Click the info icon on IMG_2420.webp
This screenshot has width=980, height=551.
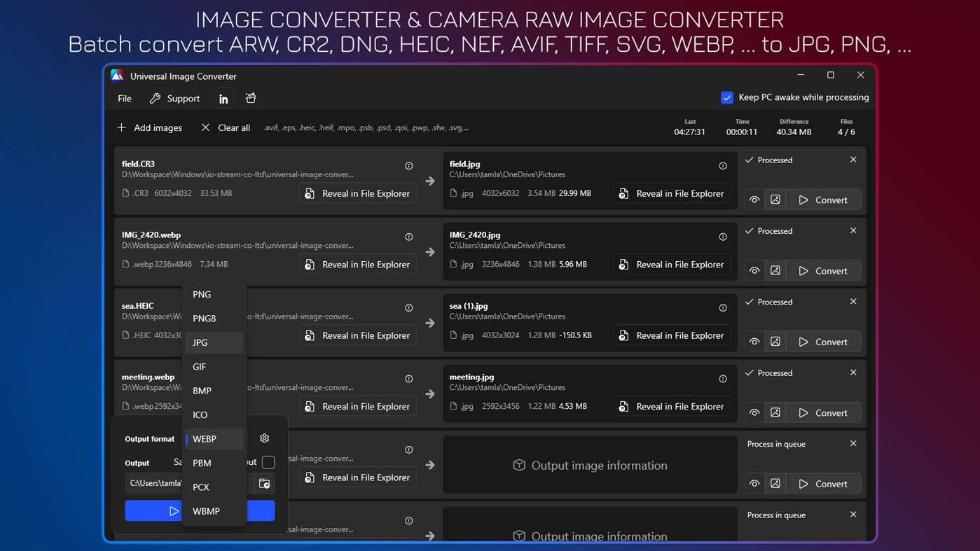click(408, 237)
